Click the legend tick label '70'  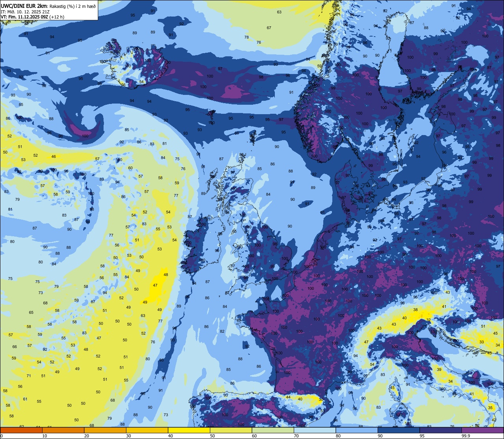pyautogui.click(x=296, y=436)
